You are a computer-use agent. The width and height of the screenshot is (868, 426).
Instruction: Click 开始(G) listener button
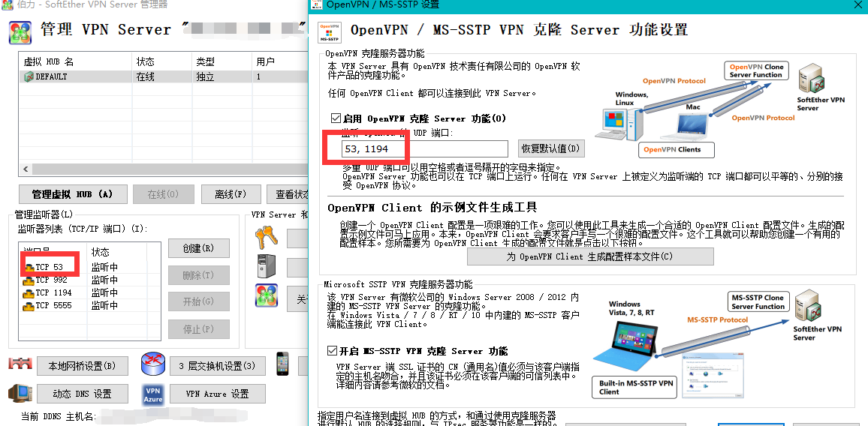pos(199,301)
